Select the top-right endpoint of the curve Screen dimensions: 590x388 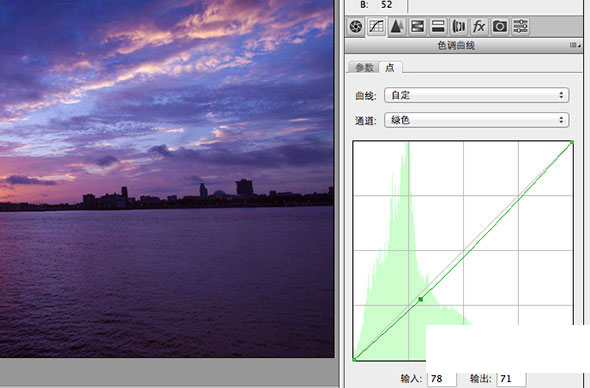572,142
